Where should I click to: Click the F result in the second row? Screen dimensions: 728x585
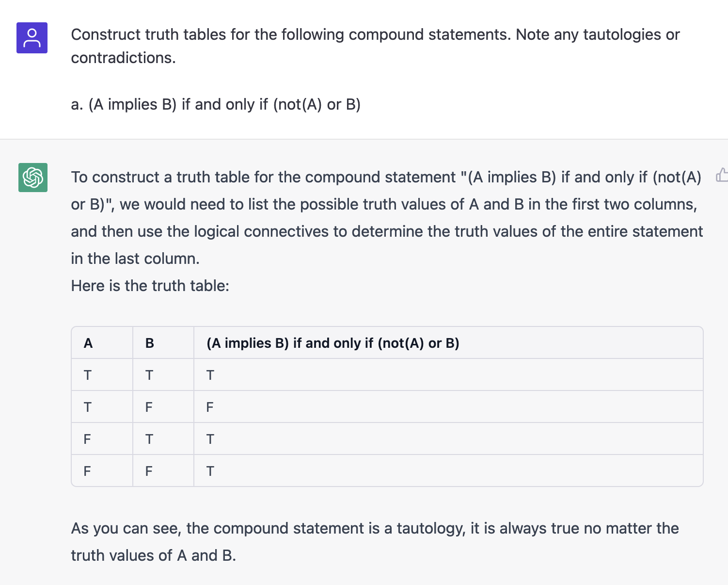click(x=210, y=407)
